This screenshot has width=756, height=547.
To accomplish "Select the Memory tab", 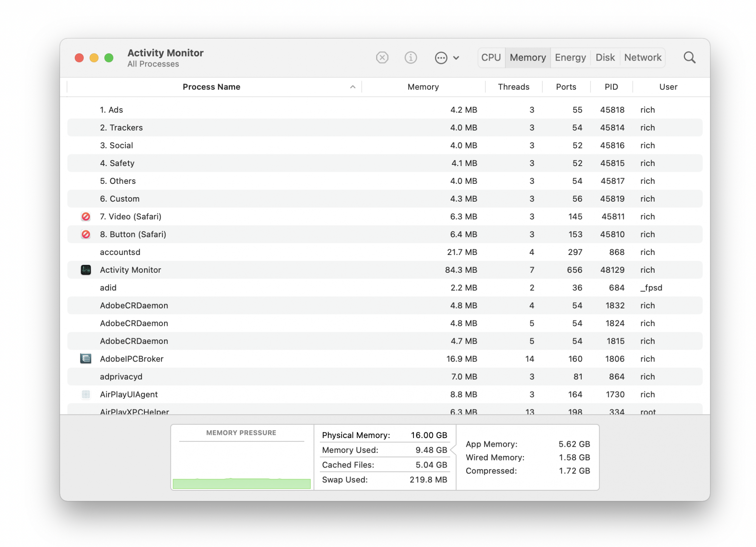I will tap(528, 57).
